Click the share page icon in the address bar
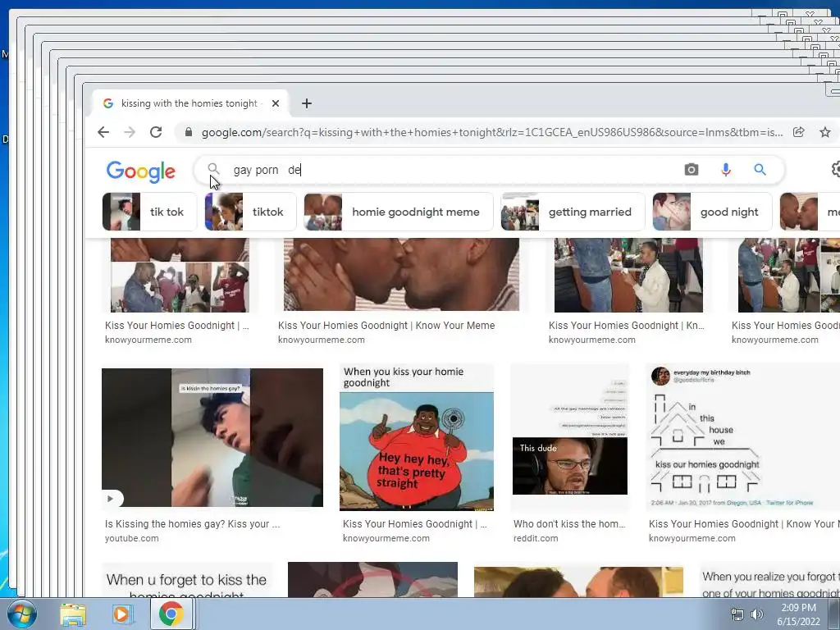 799,132
